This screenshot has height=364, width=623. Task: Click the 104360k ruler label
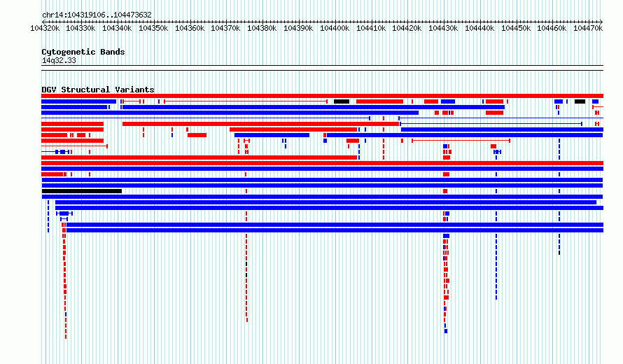[x=190, y=28]
